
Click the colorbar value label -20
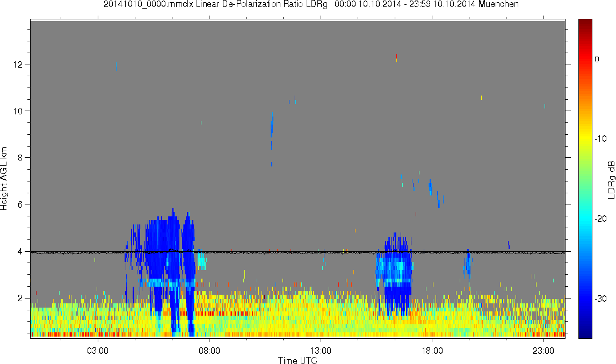click(600, 219)
